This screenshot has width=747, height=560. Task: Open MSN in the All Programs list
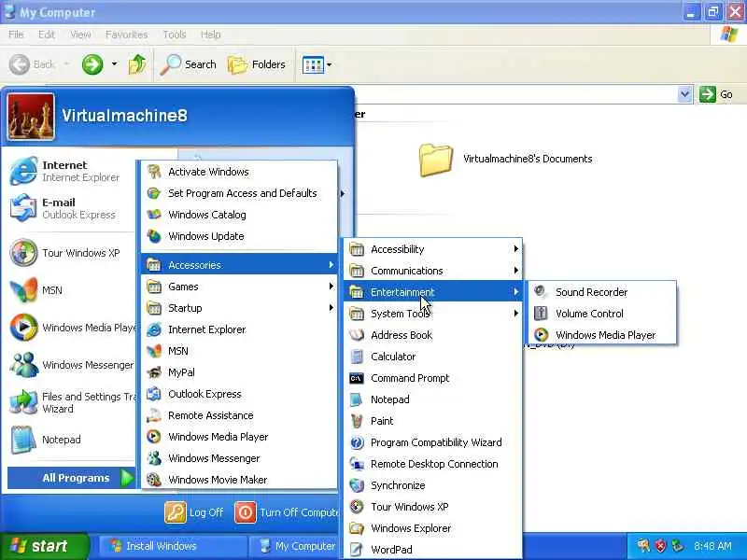tap(239, 351)
